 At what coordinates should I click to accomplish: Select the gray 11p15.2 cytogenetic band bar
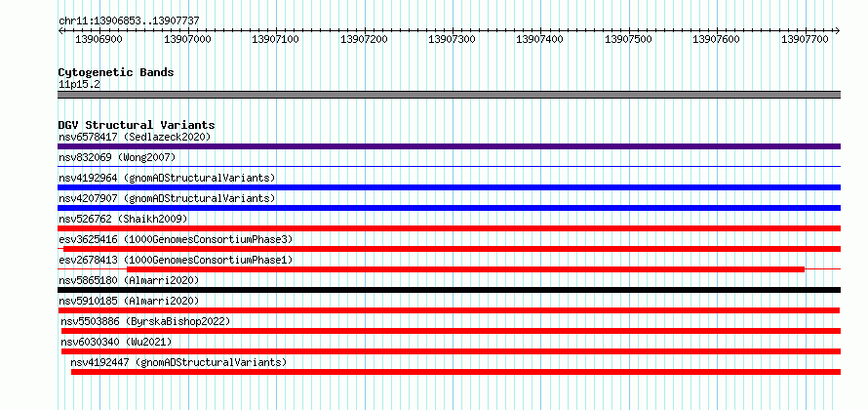449,95
